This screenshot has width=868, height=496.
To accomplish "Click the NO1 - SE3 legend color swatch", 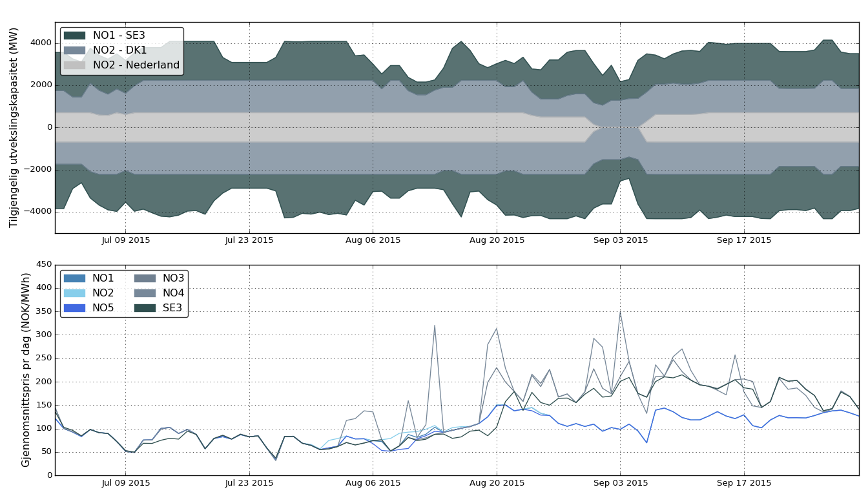I will [74, 36].
